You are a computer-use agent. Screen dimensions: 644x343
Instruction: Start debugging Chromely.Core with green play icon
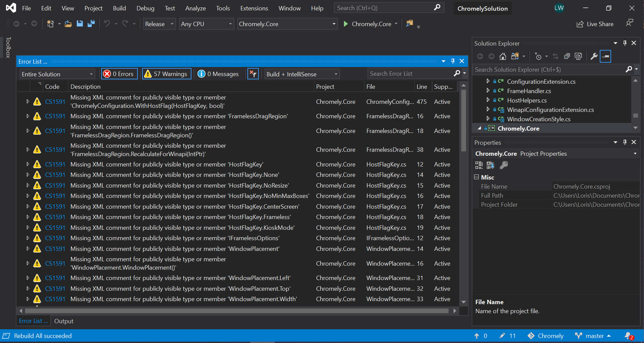[x=346, y=24]
